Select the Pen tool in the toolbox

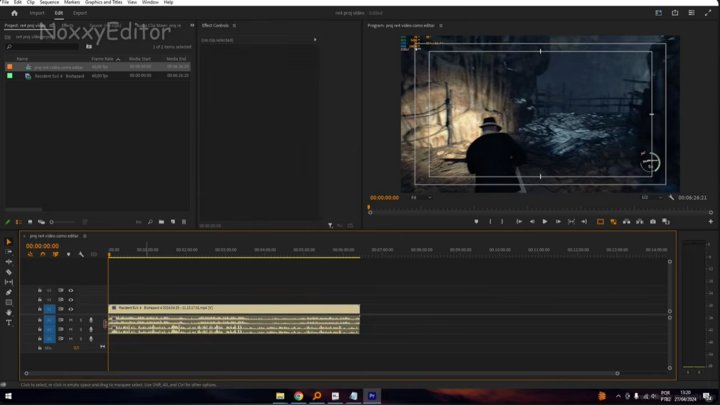[8, 292]
